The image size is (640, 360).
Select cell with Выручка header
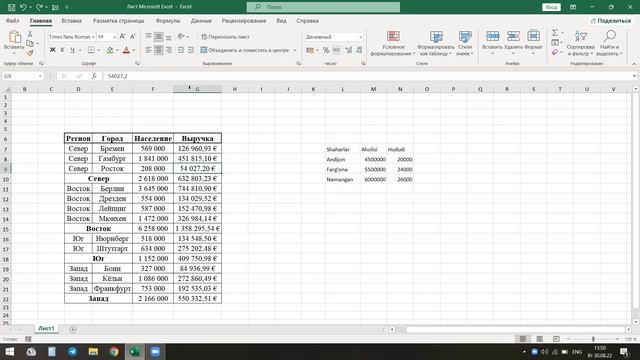click(x=198, y=138)
